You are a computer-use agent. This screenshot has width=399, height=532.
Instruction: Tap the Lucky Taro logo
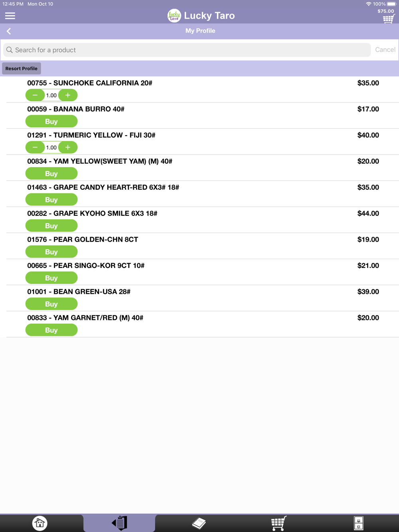point(174,16)
